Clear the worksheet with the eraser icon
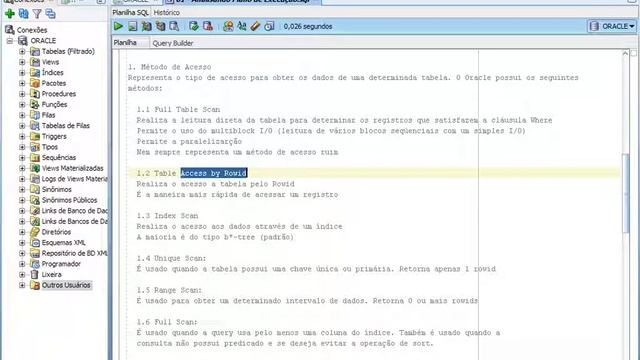The height and width of the screenshot is (360, 640). click(255, 26)
